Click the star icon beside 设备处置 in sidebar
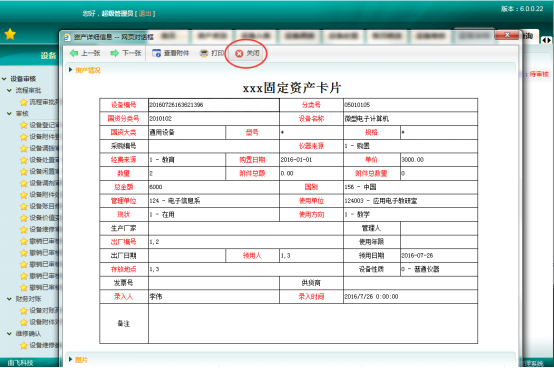This screenshot has width=554, height=368. coord(24,160)
